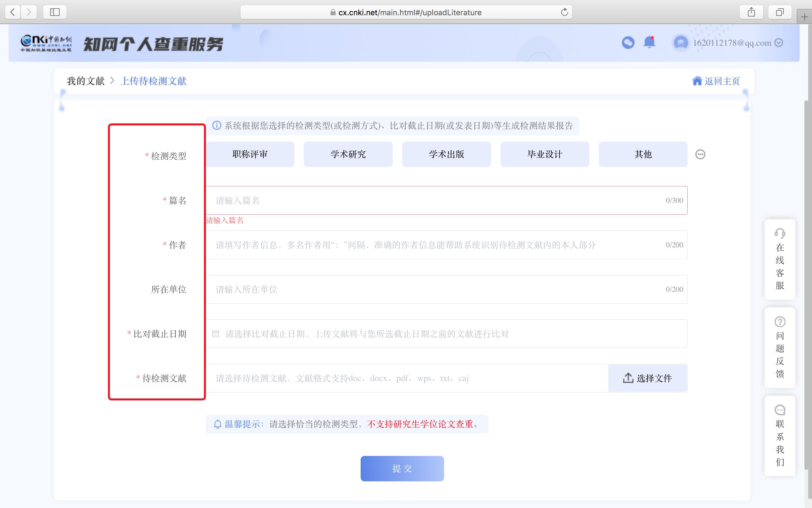Toggle the Safari sidebar button

(55, 12)
